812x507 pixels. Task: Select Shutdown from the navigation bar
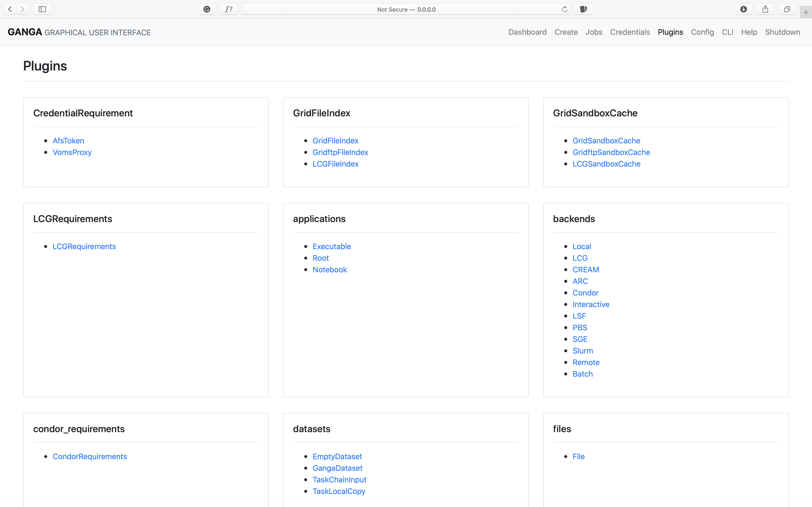click(783, 32)
